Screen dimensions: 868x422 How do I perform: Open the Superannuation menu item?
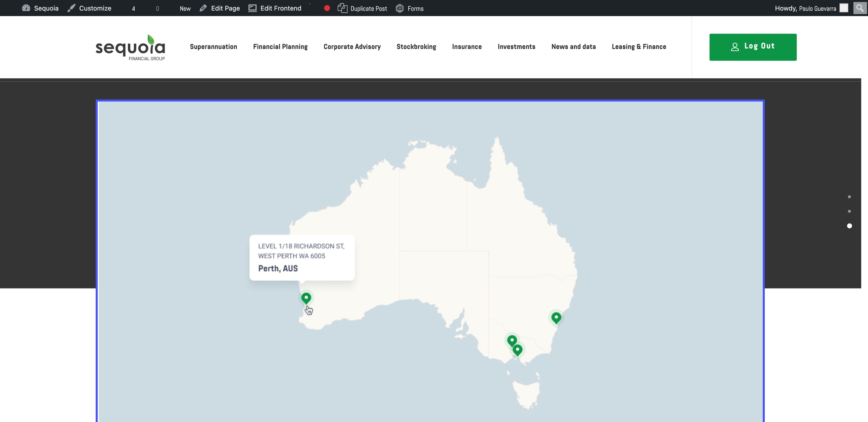[x=213, y=47]
